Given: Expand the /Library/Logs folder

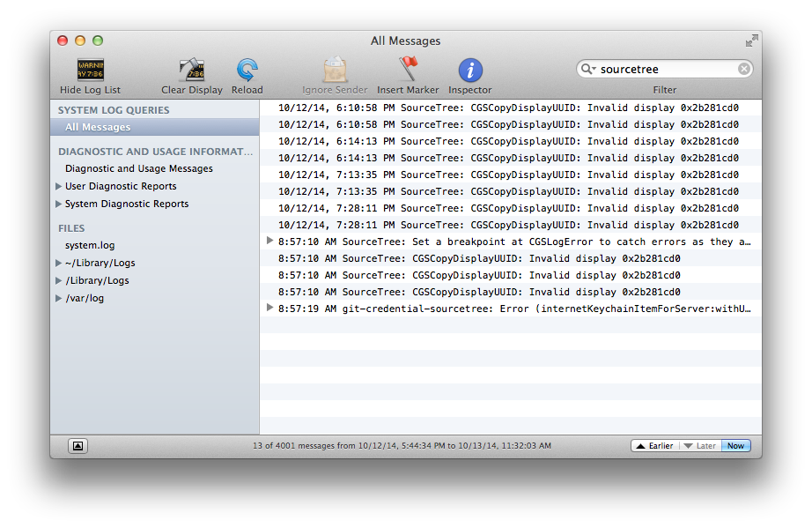Looking at the screenshot, I should click(x=58, y=281).
